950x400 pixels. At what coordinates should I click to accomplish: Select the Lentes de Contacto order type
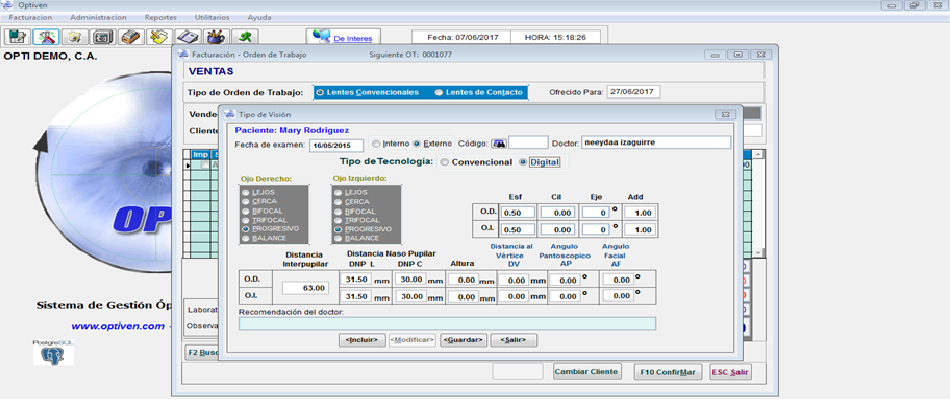[439, 92]
